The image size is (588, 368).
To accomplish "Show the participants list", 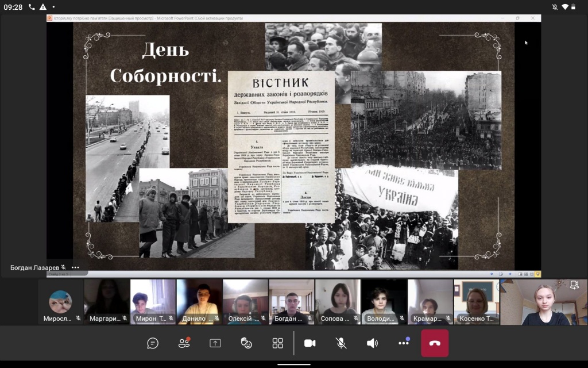I will pos(184,343).
